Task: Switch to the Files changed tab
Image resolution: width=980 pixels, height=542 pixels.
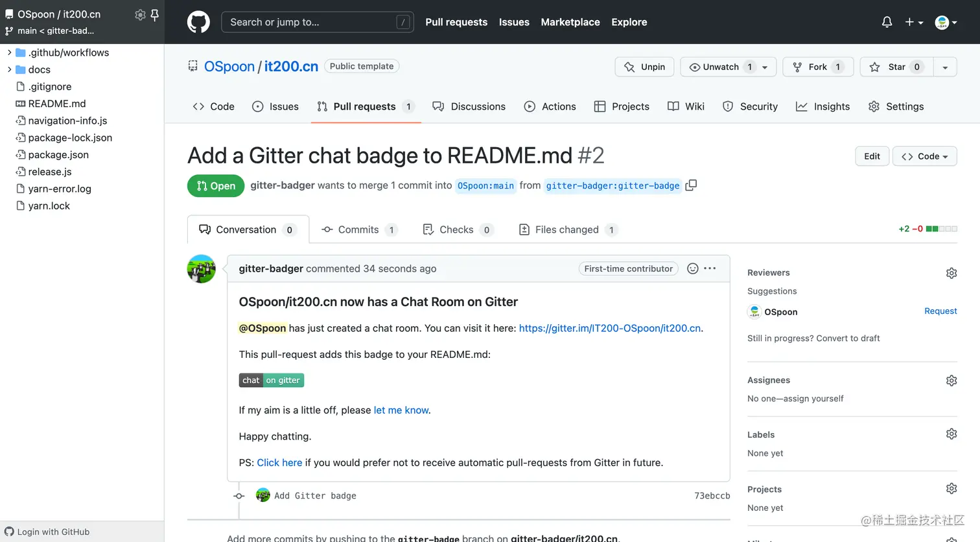Action: pyautogui.click(x=568, y=230)
